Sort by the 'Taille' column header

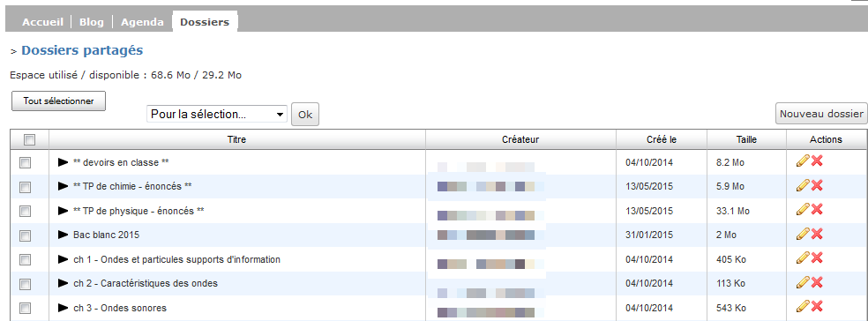746,139
